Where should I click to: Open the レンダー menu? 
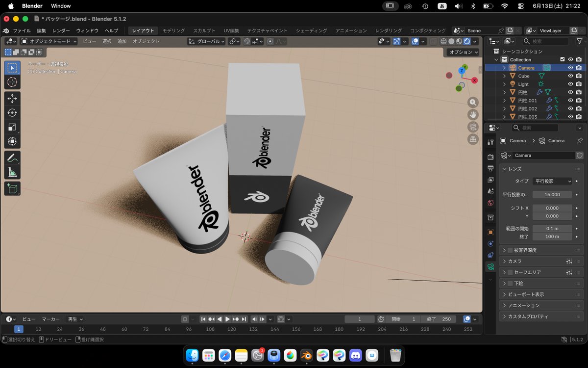click(61, 30)
